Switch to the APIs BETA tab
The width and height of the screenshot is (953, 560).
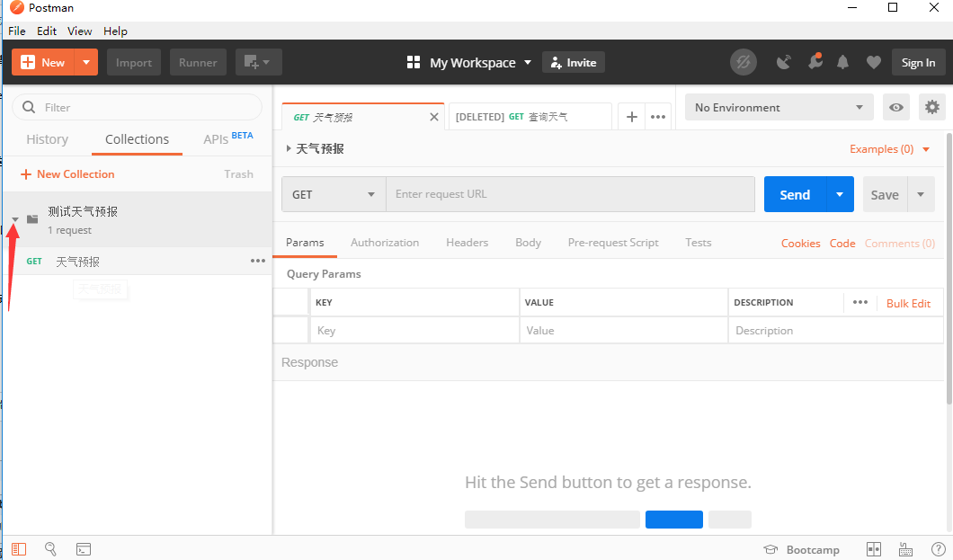[x=228, y=138]
